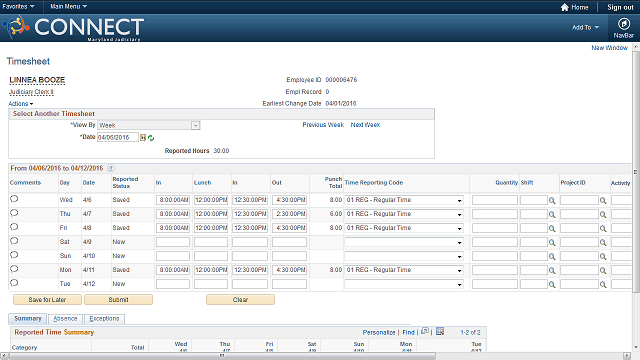Go to Previous Week

(323, 125)
